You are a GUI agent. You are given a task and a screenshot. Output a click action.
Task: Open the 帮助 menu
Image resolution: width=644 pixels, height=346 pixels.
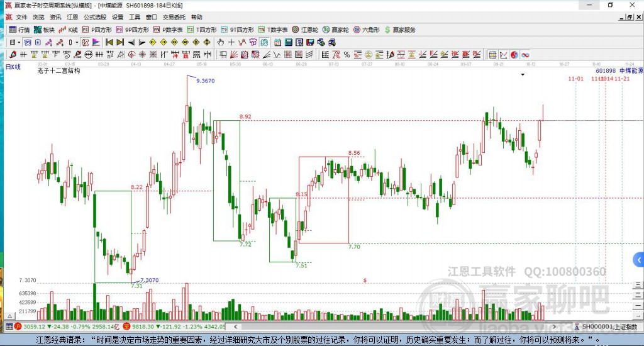pos(196,17)
